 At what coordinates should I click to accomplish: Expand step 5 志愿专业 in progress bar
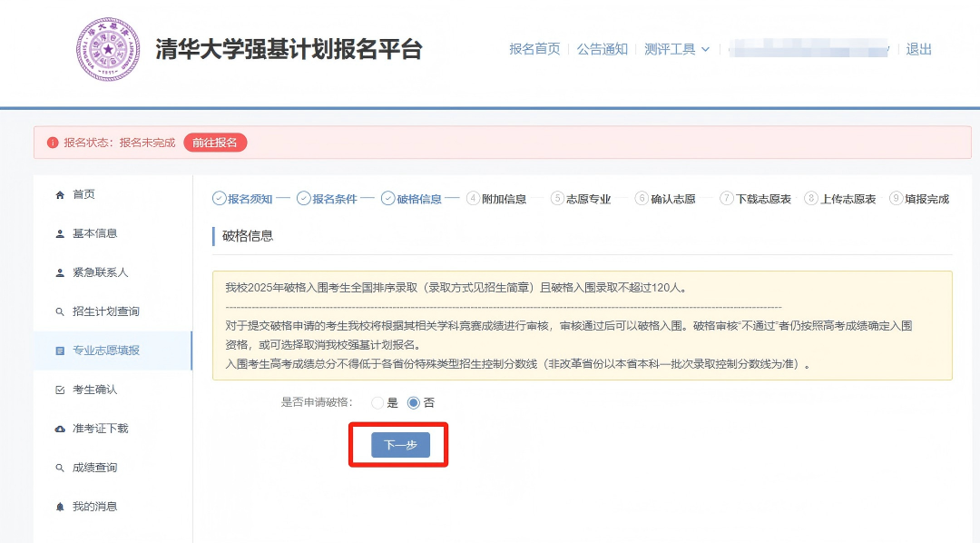[x=582, y=199]
